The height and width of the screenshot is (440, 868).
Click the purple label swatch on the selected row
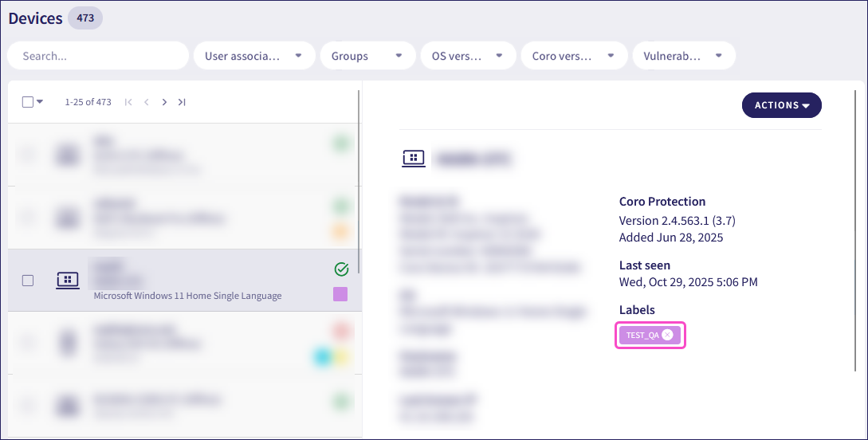pos(340,294)
